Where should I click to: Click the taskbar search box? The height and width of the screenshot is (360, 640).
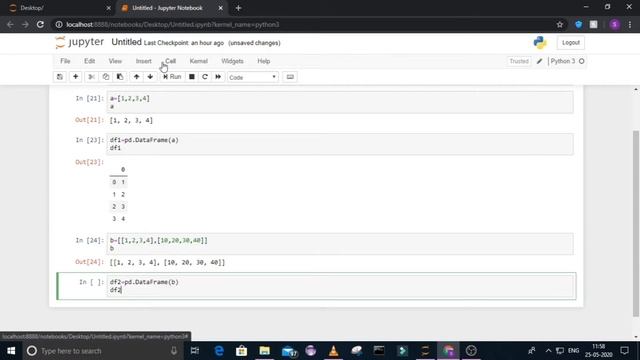[102, 351]
